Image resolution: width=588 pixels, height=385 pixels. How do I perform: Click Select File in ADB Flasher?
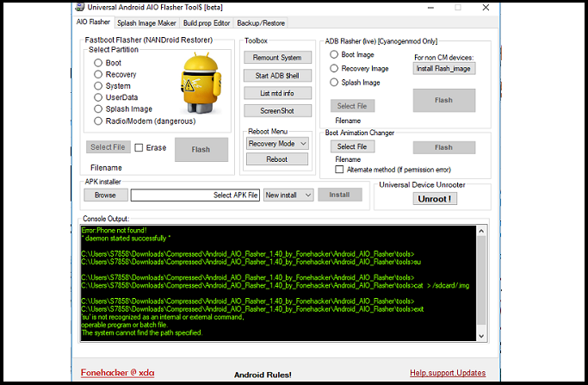(352, 106)
